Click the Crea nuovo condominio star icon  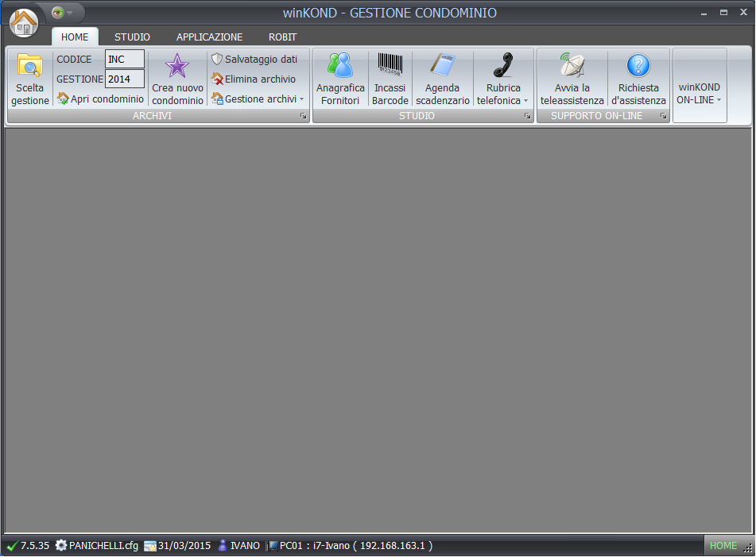pyautogui.click(x=177, y=66)
